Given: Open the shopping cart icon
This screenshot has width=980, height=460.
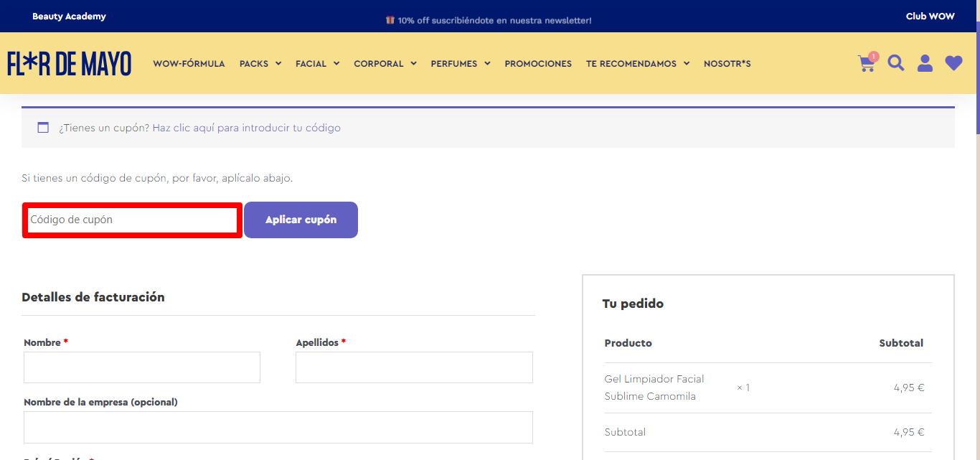Looking at the screenshot, I should pyautogui.click(x=867, y=63).
